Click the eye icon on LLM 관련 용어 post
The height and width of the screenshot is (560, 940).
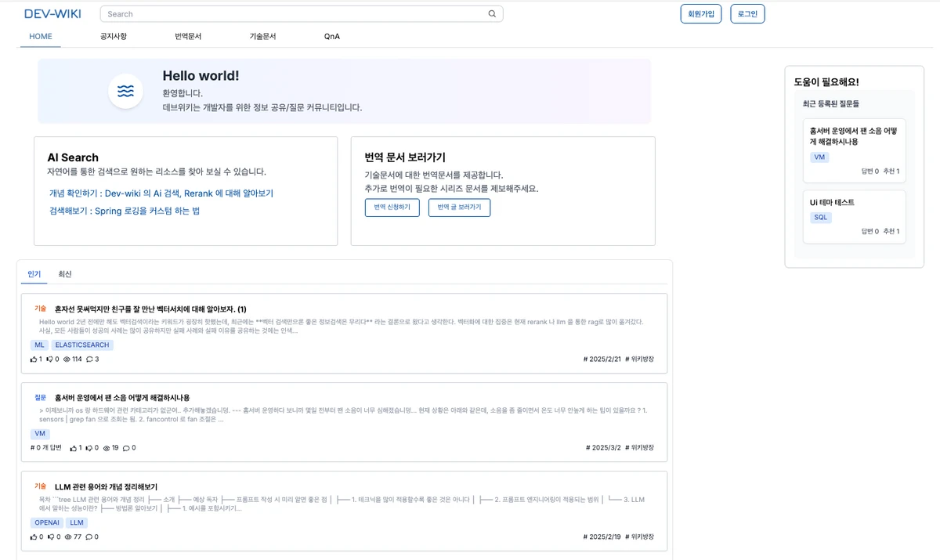pyautogui.click(x=67, y=537)
